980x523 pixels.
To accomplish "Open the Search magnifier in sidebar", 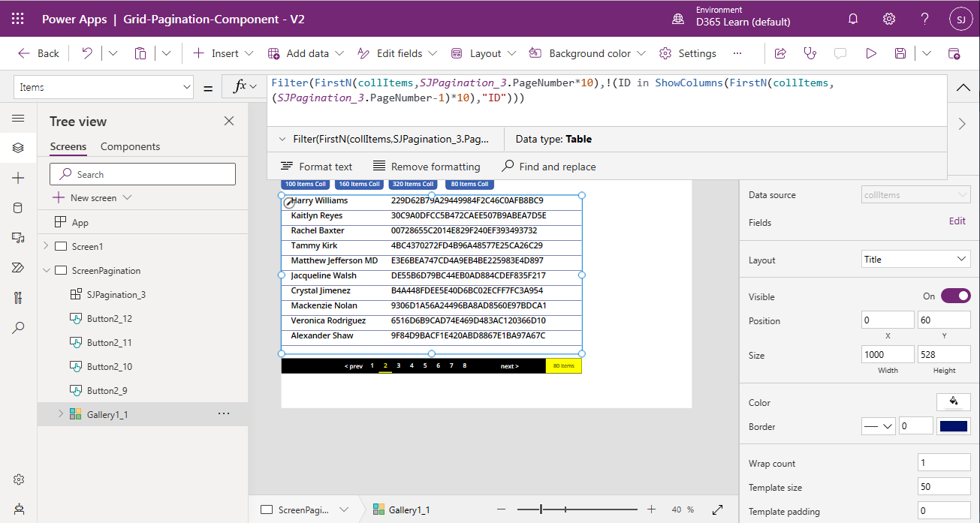I will (18, 328).
